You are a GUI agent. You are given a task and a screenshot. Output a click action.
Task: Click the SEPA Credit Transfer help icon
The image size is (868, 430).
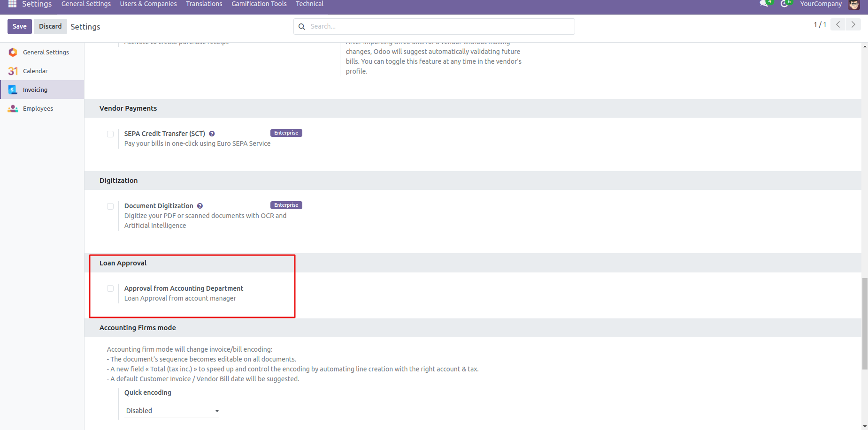pos(212,134)
